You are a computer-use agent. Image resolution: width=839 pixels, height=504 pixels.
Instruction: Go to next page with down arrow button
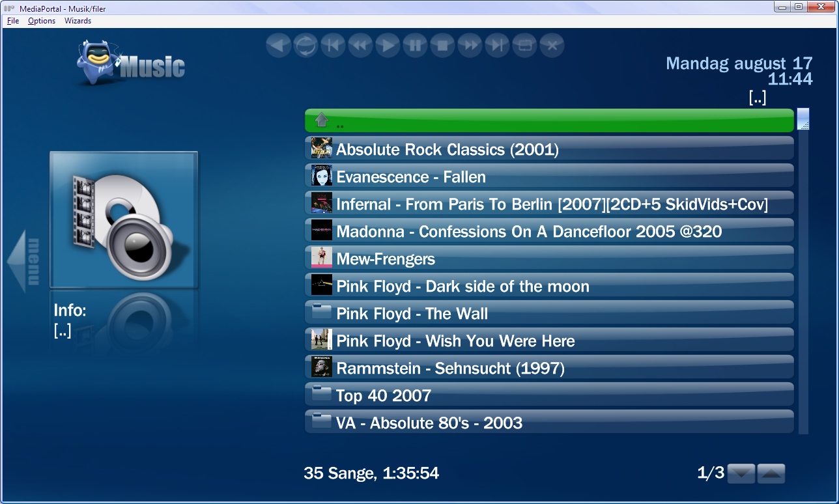(x=741, y=473)
